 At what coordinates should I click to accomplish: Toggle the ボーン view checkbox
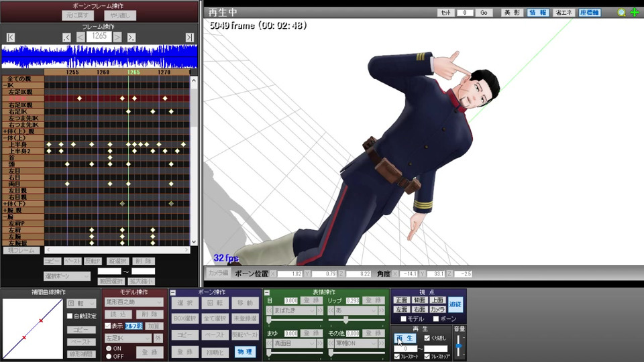pyautogui.click(x=436, y=319)
